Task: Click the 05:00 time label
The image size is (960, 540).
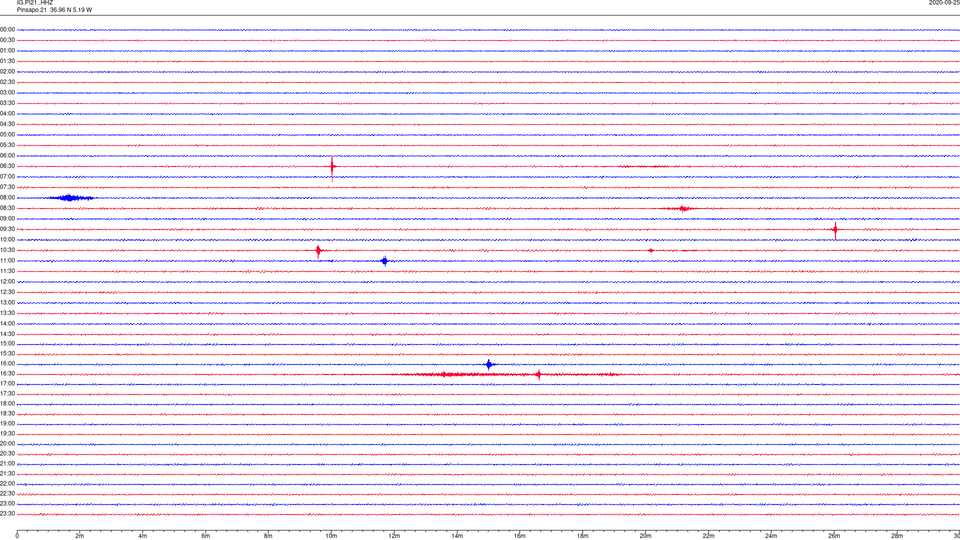Action: coord(7,135)
